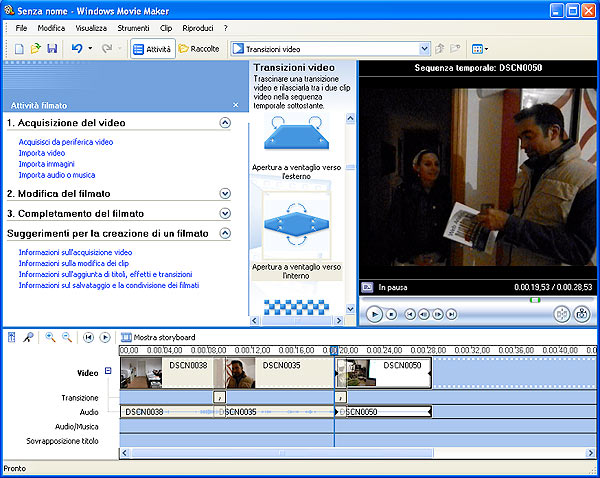Zoom out on the timeline
Screen dimensions: 600x478
coord(67,337)
